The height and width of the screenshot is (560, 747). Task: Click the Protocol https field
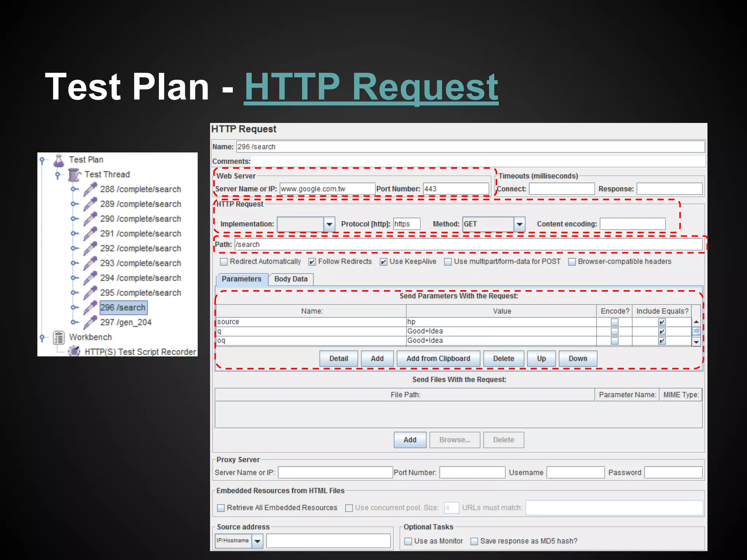[x=407, y=224]
